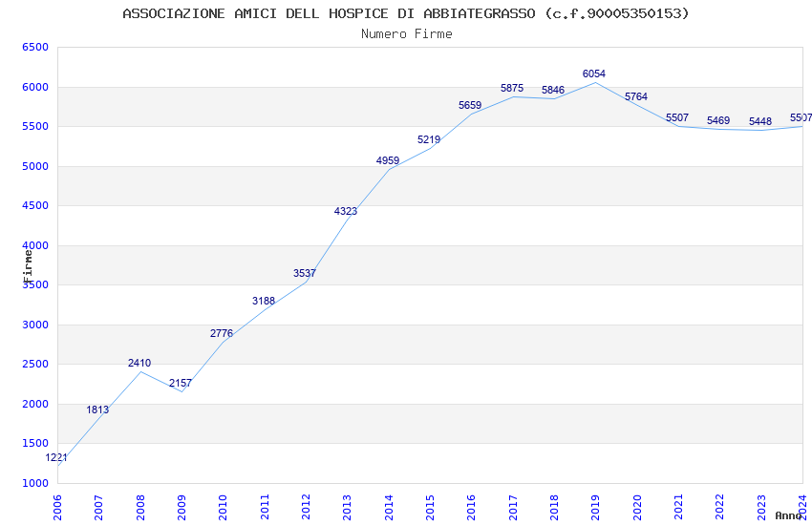Screen dimensions: 812x525
Task: Click the 2014 year tick label
Action: pos(389,508)
